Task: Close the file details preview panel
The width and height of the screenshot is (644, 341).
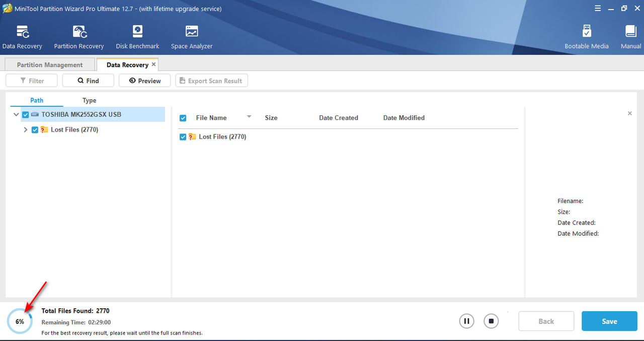Action: (630, 114)
